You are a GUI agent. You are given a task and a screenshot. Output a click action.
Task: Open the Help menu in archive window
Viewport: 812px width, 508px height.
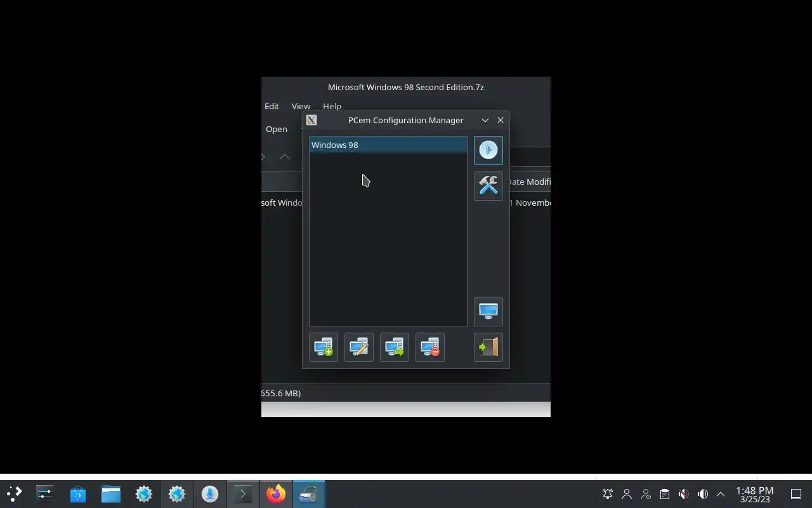pos(332,106)
